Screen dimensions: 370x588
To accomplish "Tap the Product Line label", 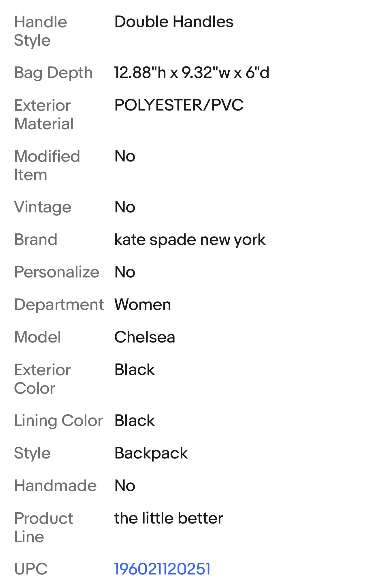I will 44,527.
